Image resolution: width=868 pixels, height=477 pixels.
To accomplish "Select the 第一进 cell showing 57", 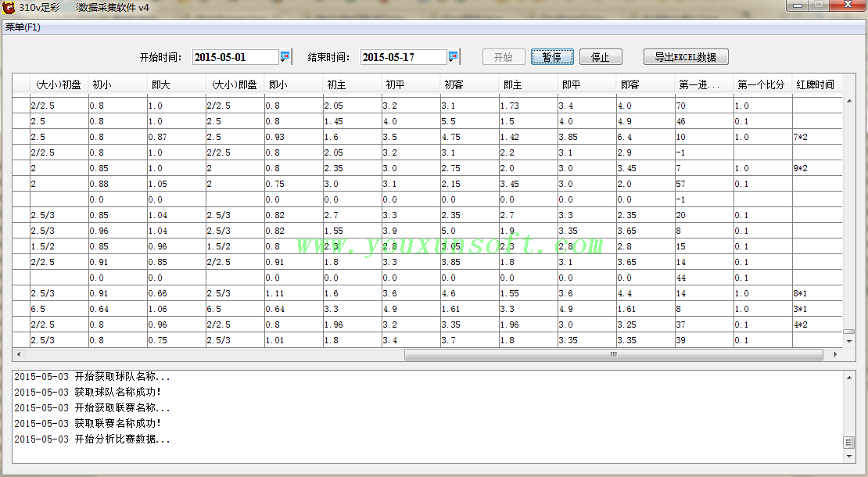I will click(x=705, y=184).
